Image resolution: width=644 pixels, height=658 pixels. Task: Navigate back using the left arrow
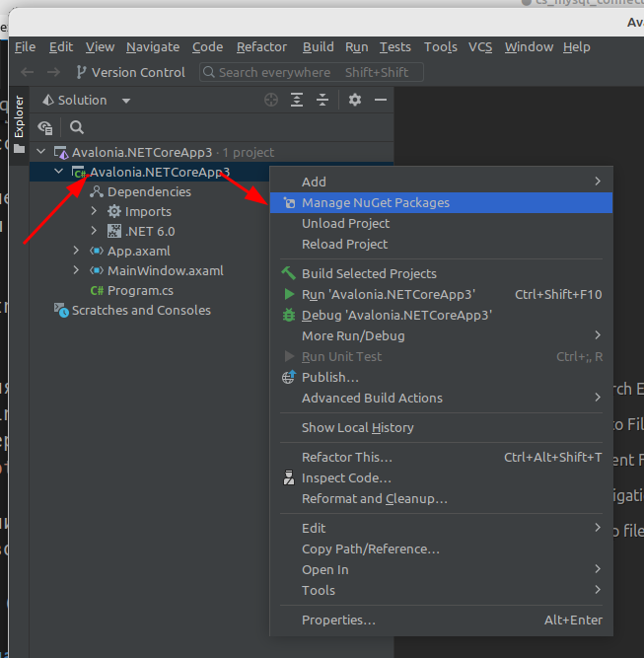pos(27,72)
